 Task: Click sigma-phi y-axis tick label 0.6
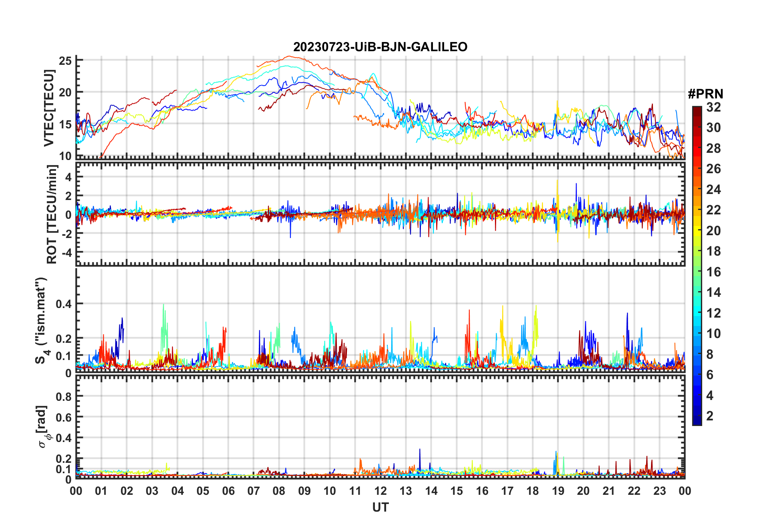tap(64, 417)
